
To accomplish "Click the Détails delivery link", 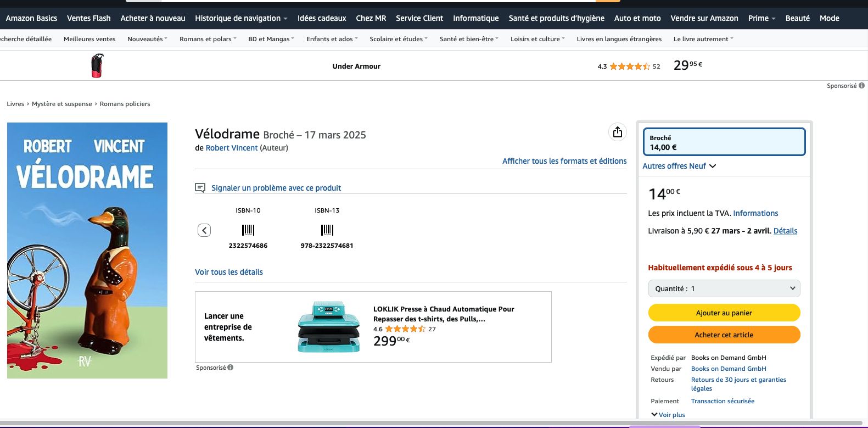I will [785, 231].
